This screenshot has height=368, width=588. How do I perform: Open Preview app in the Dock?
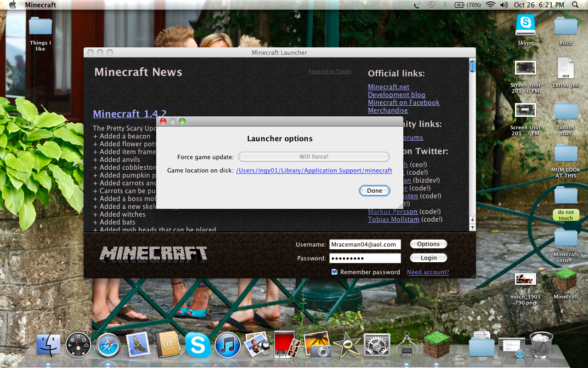click(x=257, y=345)
